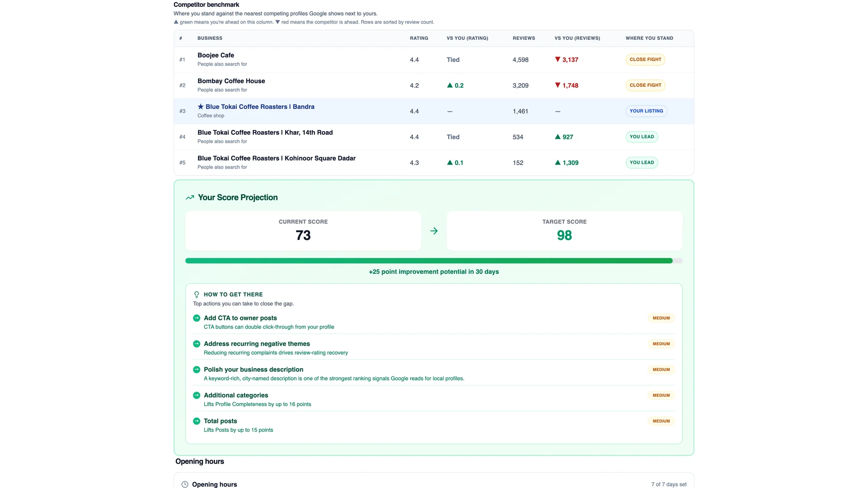Click the +25 point improvement potential text
The height and width of the screenshot is (488, 868).
[x=434, y=272]
